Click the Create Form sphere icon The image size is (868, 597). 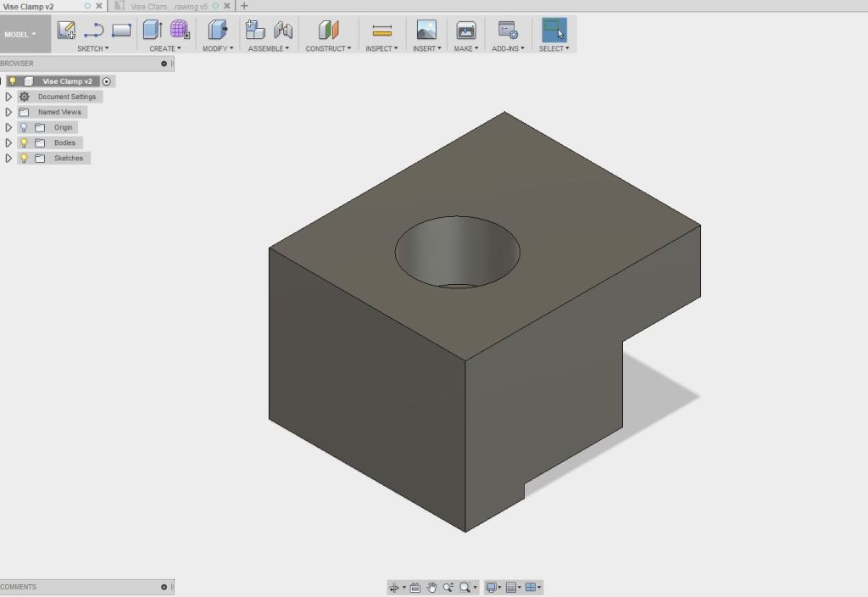pos(180,31)
